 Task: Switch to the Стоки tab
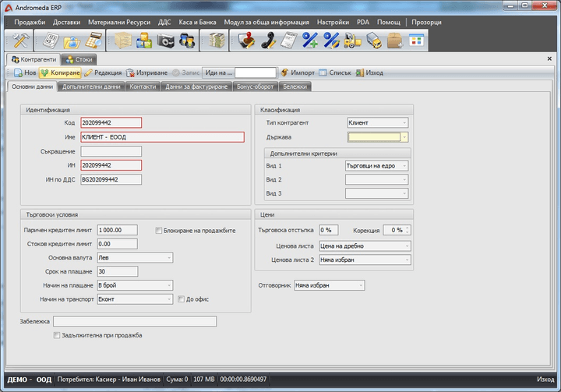79,59
